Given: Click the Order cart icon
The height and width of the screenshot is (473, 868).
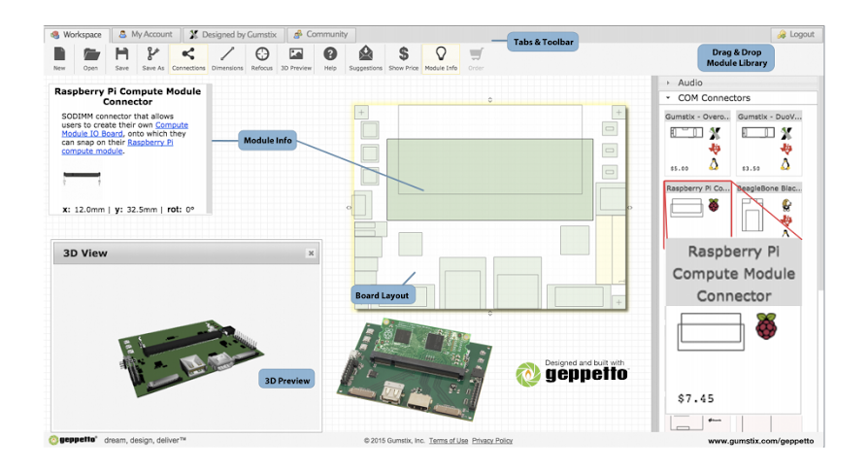Looking at the screenshot, I should click(476, 58).
